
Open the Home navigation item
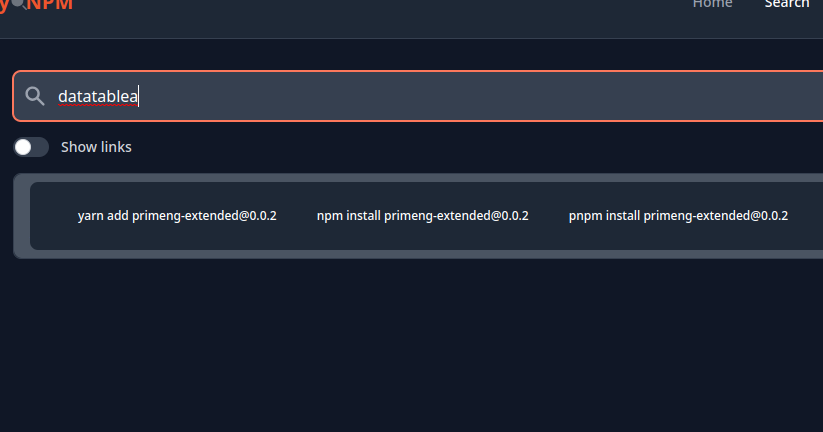pyautogui.click(x=712, y=4)
